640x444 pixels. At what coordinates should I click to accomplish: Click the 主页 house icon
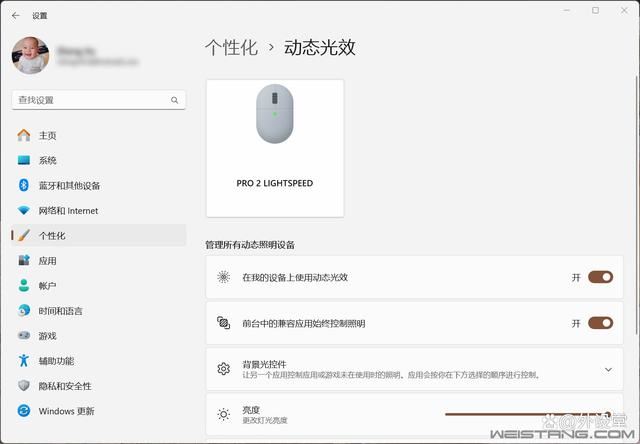[x=24, y=135]
